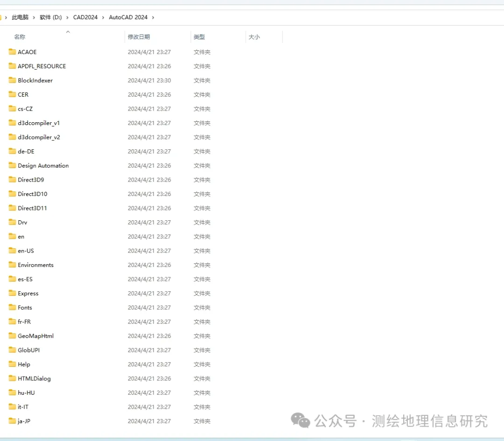This screenshot has width=504, height=441.
Task: Sort by 类型 column header
Action: coord(199,37)
